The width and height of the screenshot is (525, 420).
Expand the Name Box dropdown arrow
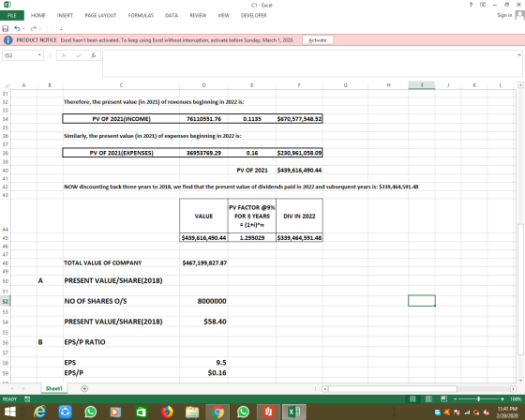39,55
